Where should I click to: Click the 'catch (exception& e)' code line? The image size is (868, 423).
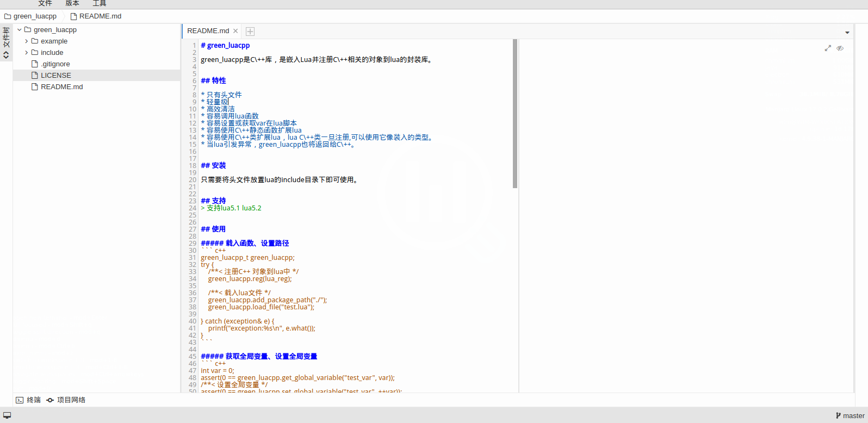pyautogui.click(x=238, y=321)
